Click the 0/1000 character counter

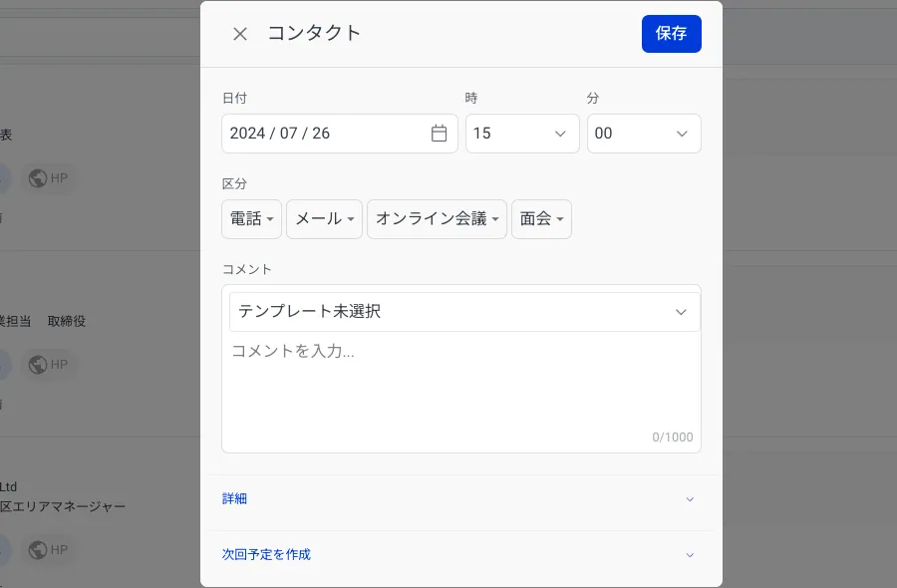coord(672,438)
